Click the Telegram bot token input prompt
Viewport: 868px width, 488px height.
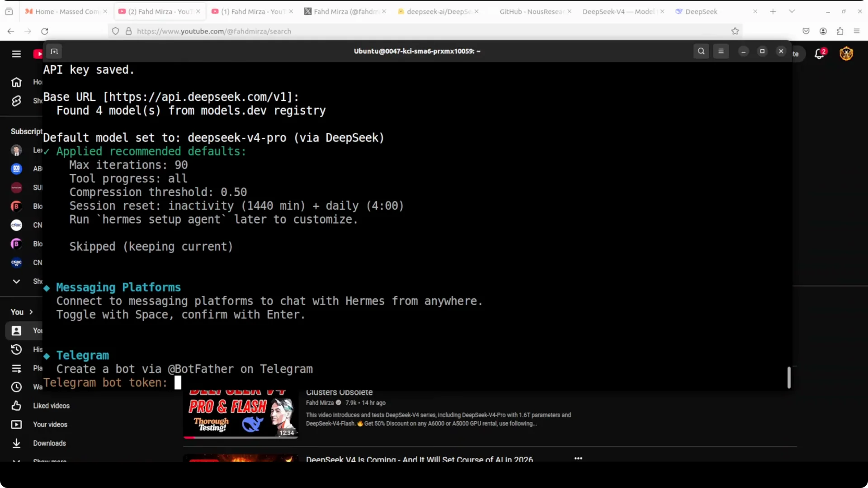pyautogui.click(x=178, y=383)
